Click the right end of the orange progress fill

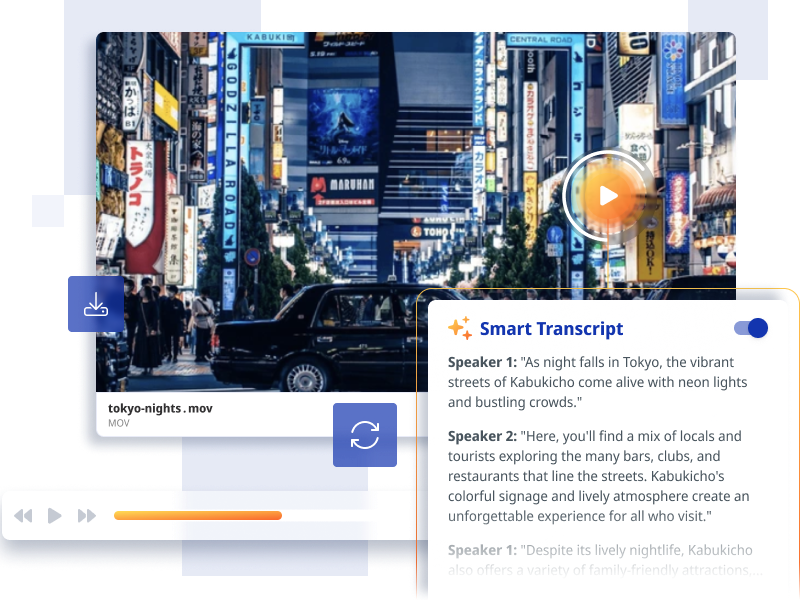279,516
